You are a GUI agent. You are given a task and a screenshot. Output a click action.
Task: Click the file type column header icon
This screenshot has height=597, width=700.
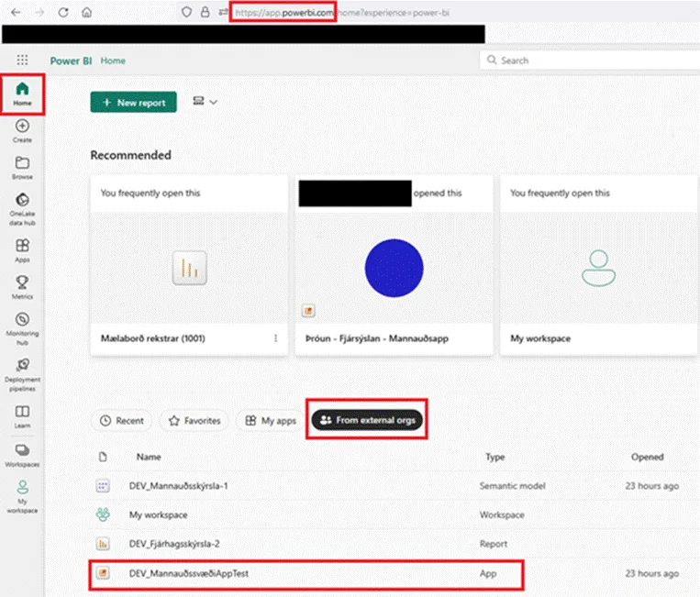pos(103,457)
